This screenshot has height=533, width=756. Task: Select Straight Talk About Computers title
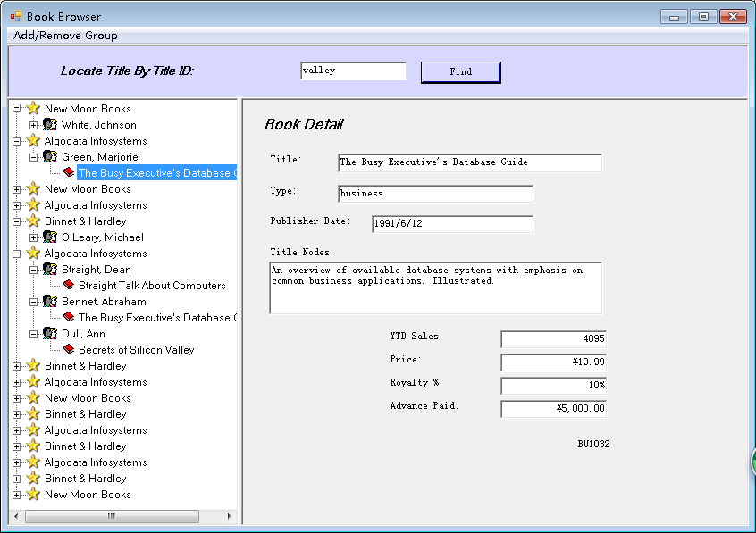coord(152,286)
